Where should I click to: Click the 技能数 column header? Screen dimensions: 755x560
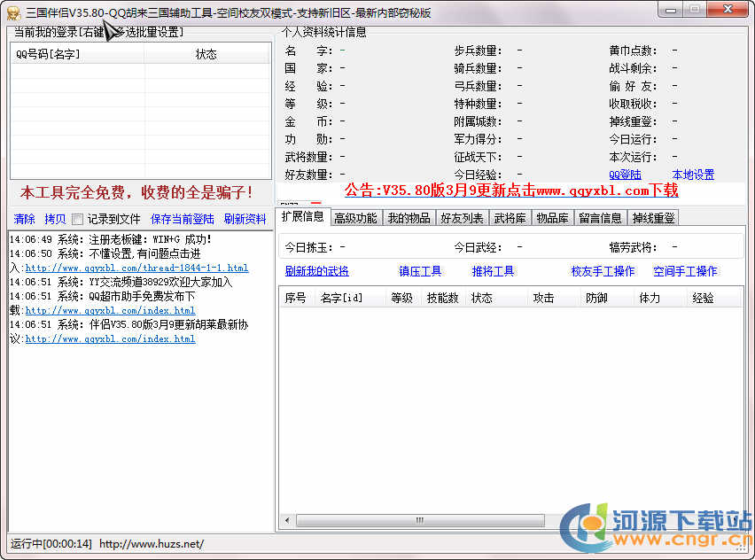coord(443,298)
